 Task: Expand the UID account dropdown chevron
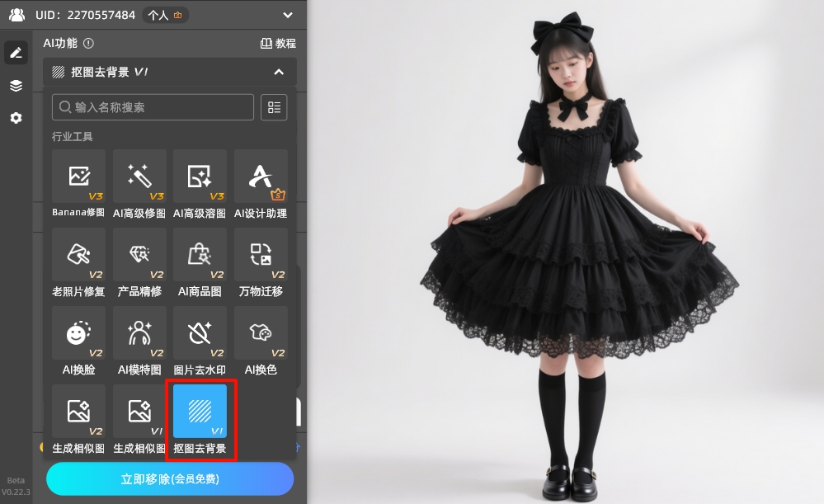pos(287,15)
